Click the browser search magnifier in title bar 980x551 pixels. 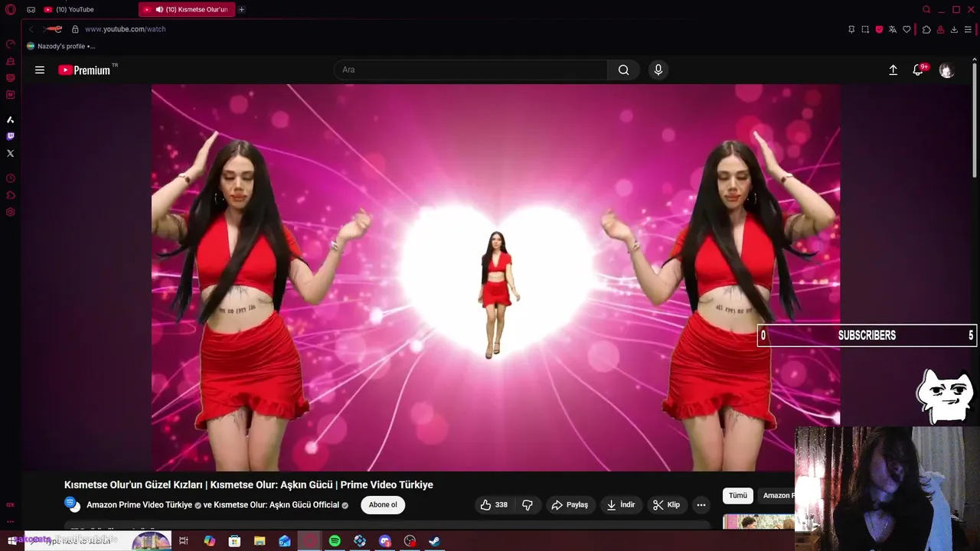click(x=926, y=9)
